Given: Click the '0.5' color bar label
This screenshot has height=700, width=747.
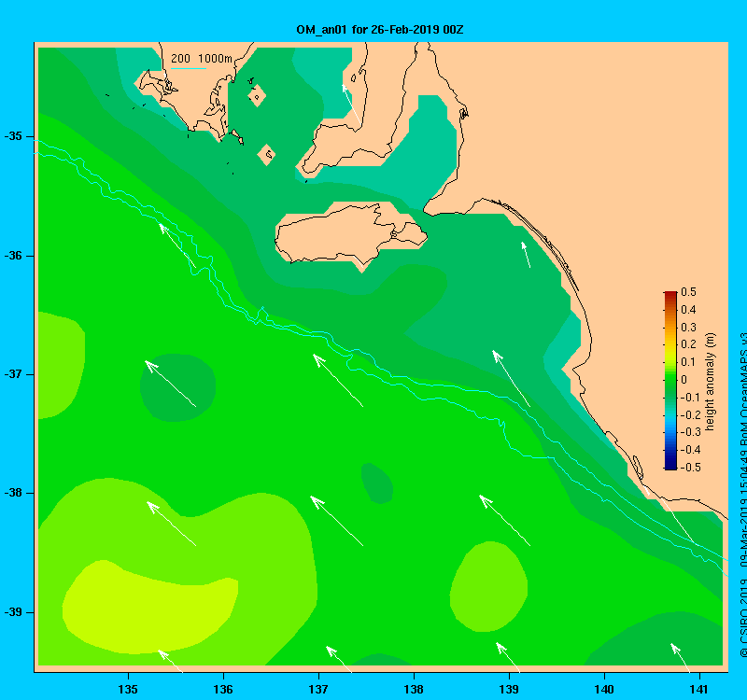Looking at the screenshot, I should coord(688,292).
